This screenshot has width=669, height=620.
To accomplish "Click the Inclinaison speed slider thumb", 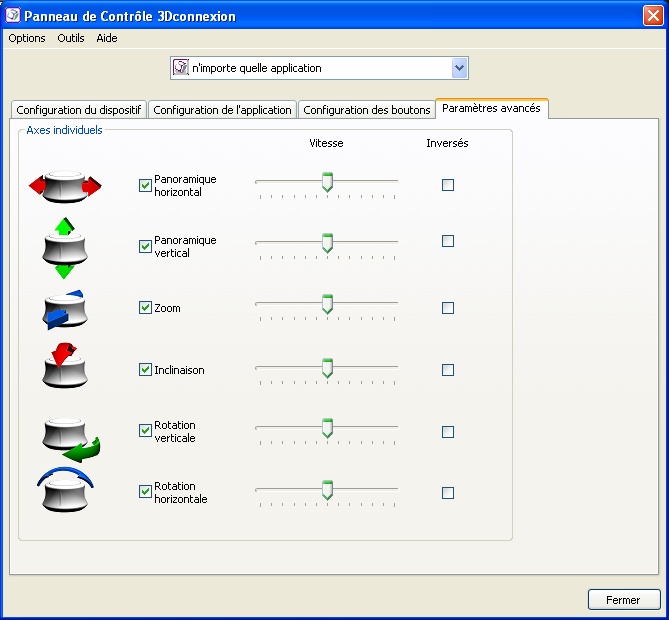I will 327,368.
